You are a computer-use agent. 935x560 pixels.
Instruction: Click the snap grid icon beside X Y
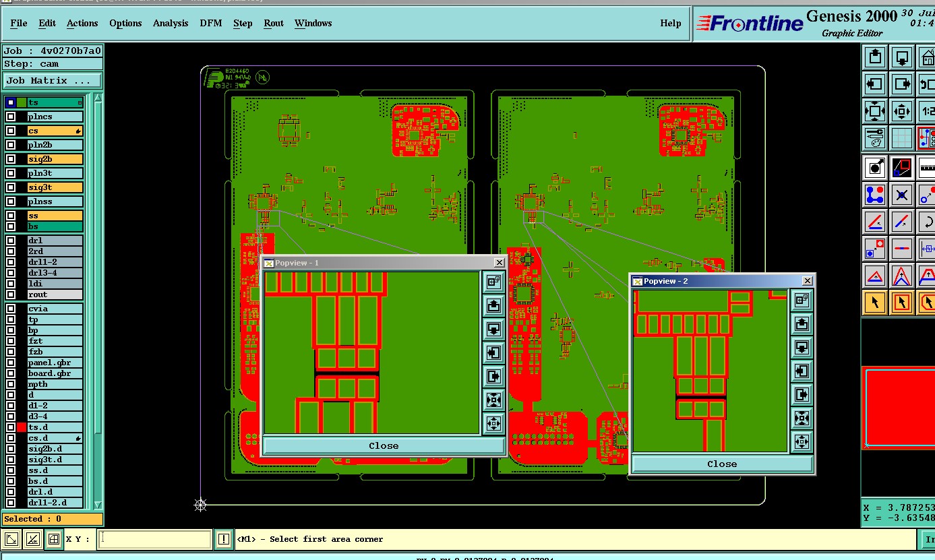click(x=53, y=539)
